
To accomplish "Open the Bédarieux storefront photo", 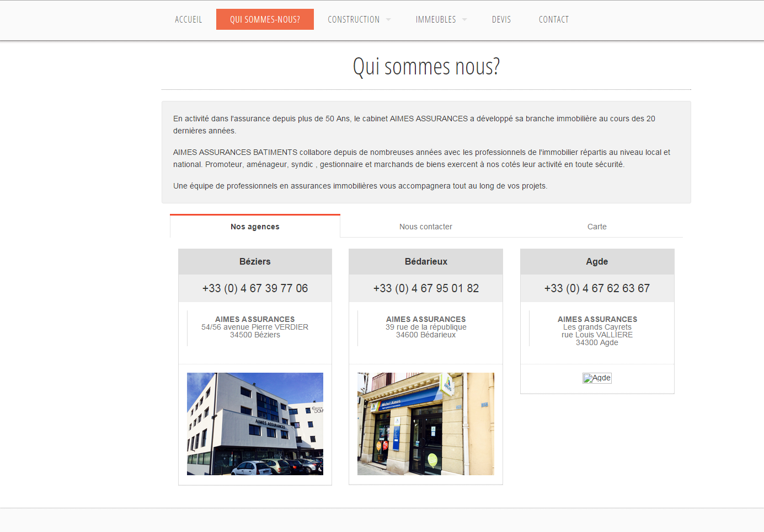I will click(426, 424).
